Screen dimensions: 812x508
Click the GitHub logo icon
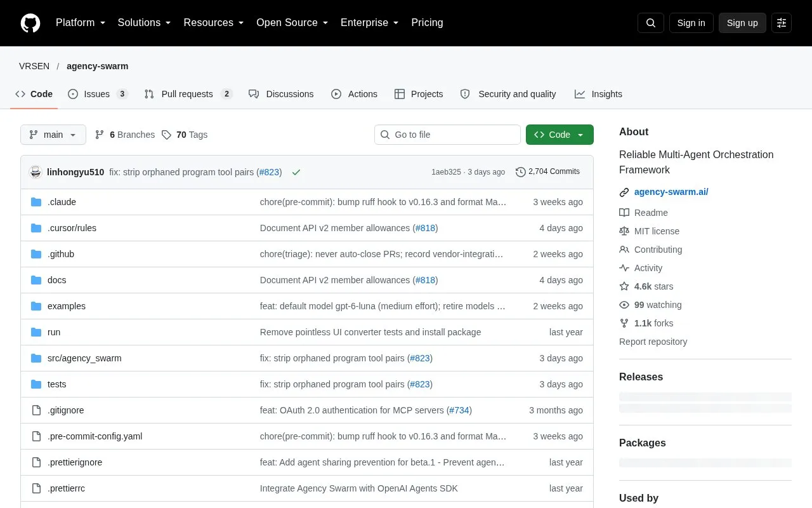coord(30,23)
